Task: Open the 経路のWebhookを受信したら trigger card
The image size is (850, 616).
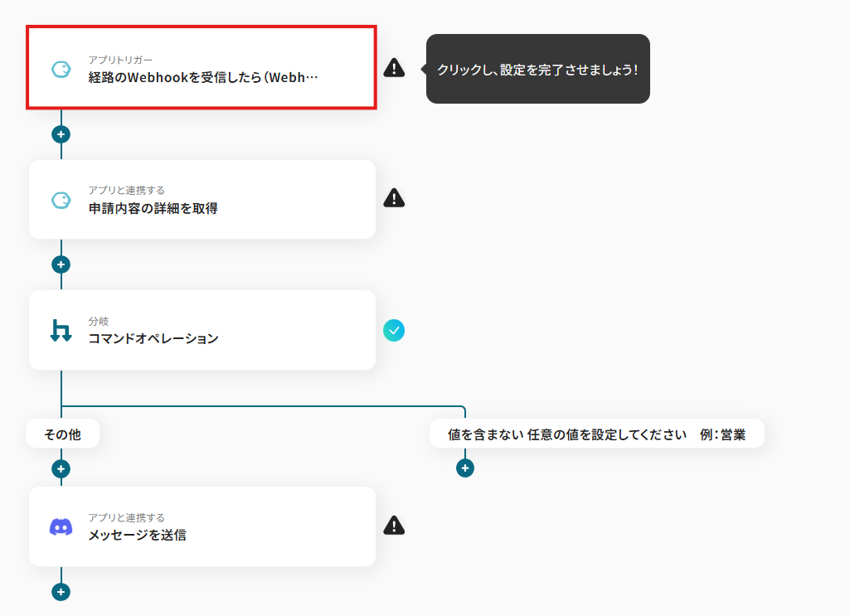Action: click(x=202, y=68)
